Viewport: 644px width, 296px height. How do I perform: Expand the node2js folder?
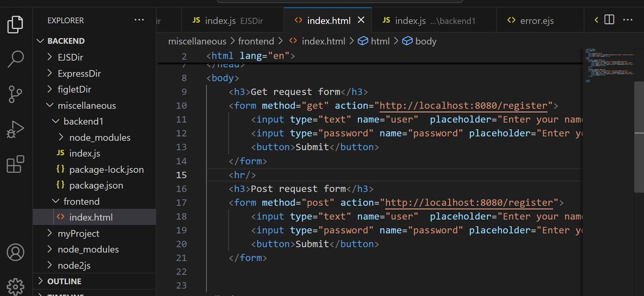click(x=50, y=265)
